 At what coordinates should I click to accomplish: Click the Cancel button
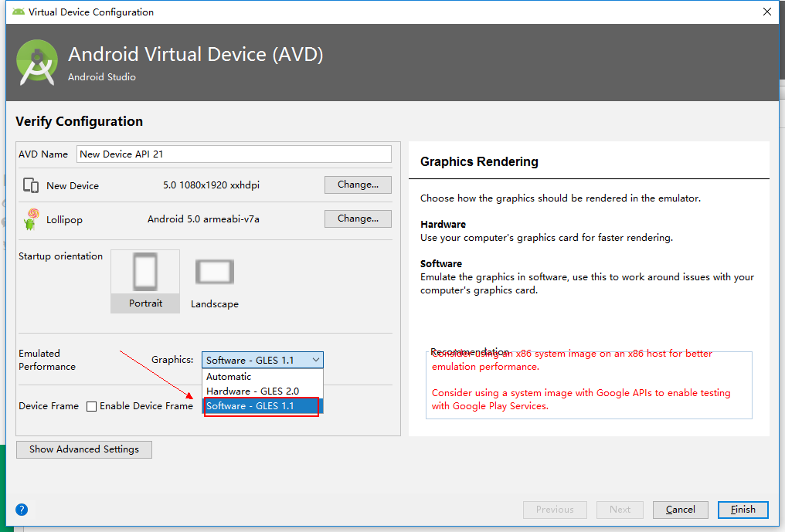[681, 510]
